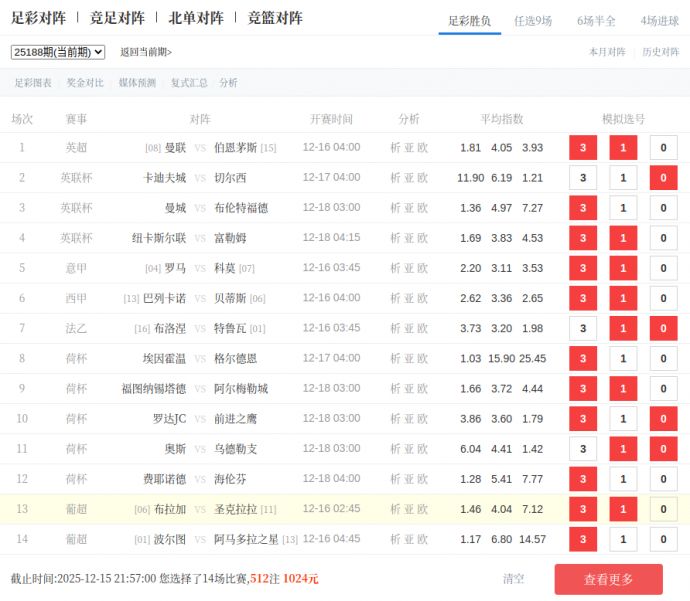Screen dimensions: 690x601
Task: Open the 25188期 period dropdown
Action: click(x=57, y=52)
